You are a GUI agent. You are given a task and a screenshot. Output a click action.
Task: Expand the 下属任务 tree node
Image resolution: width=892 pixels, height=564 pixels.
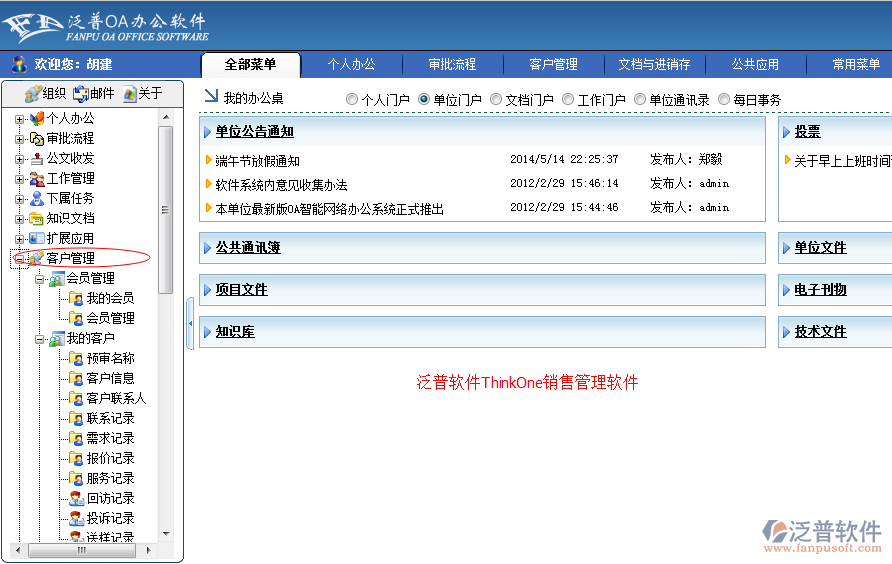(x=19, y=199)
